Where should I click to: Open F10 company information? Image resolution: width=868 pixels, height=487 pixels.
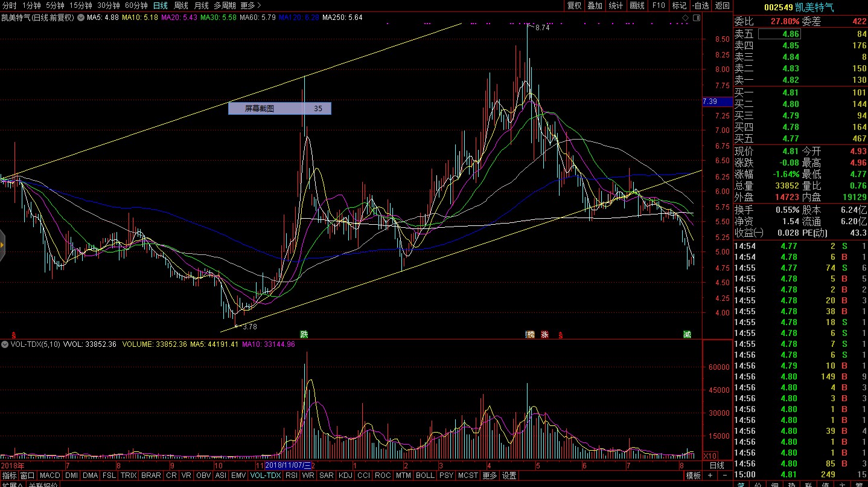pos(659,5)
